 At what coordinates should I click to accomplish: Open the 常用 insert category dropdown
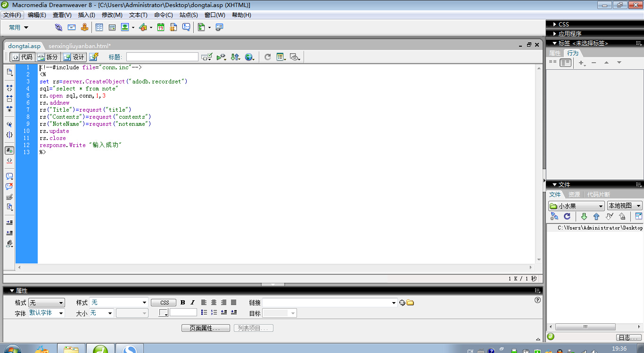tap(19, 27)
